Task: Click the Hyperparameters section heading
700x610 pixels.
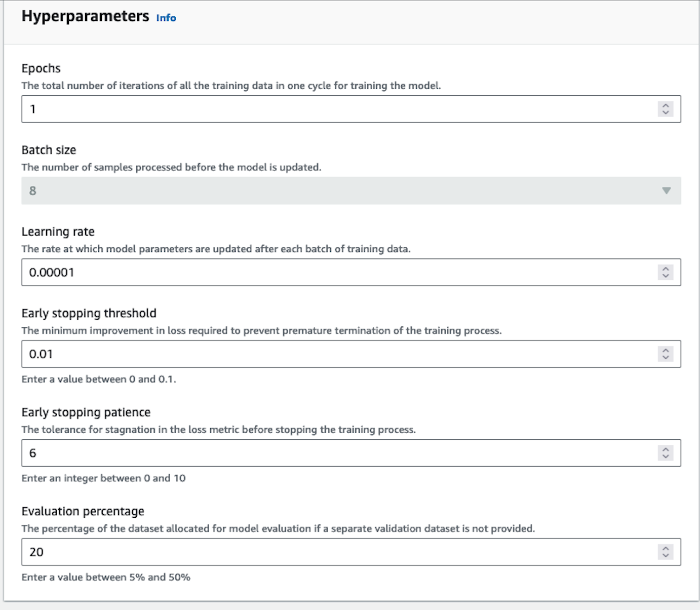Action: tap(85, 16)
